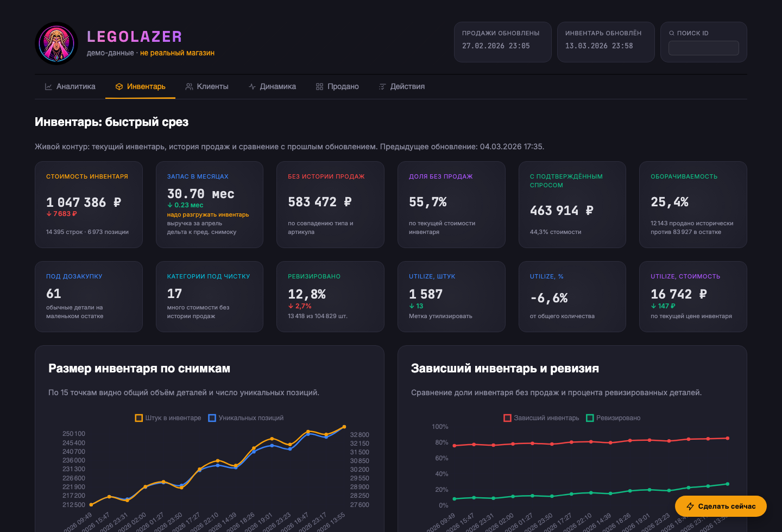
Task: Click the magnifier icon next to Поиск ID
Action: [672, 33]
